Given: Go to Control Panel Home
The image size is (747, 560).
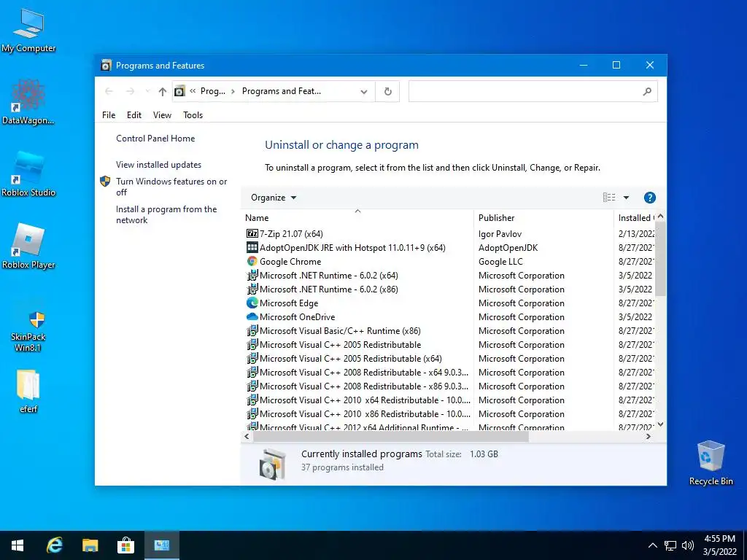Looking at the screenshot, I should point(155,139).
